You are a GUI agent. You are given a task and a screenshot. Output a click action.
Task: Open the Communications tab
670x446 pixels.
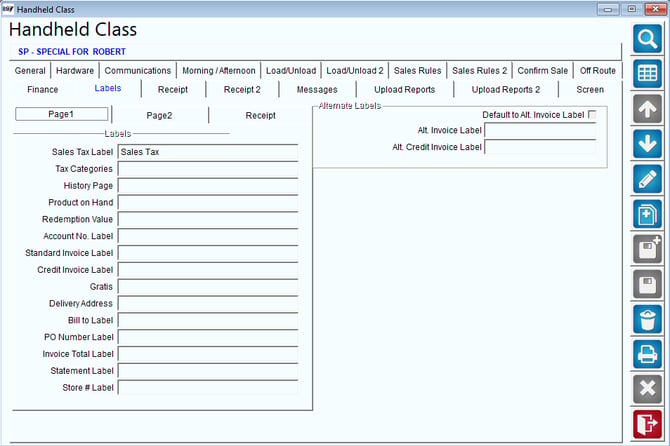tap(138, 70)
